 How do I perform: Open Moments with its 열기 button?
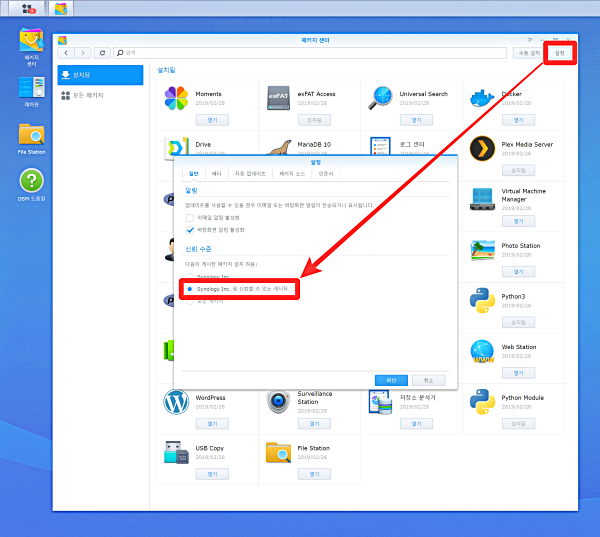click(x=212, y=120)
